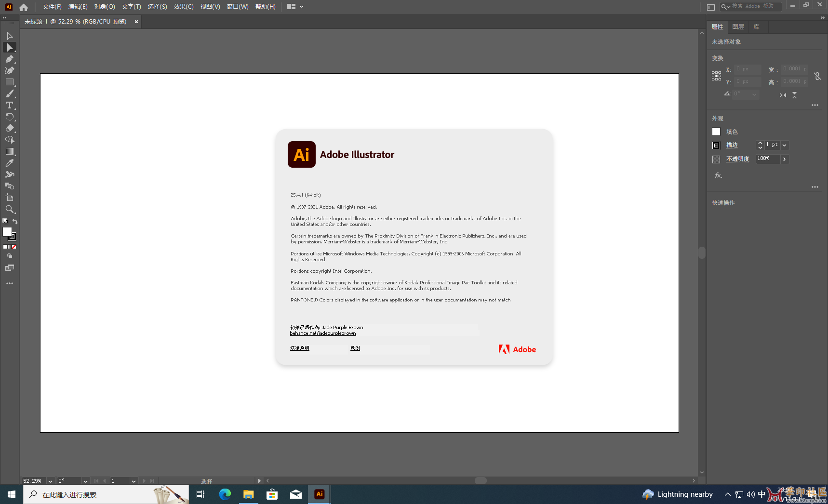Viewport: 828px width, 504px height.
Task: Flip horizontally in Transform section
Action: pyautogui.click(x=783, y=95)
